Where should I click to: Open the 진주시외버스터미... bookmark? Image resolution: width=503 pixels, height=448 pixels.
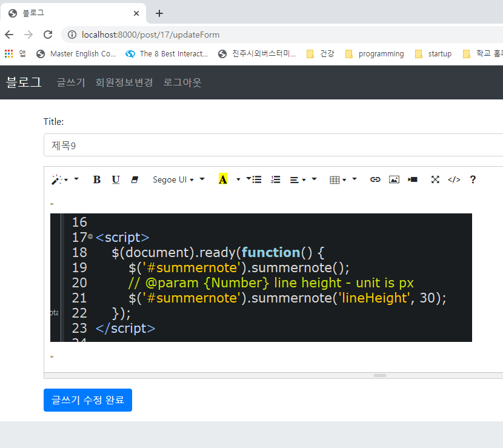tap(256, 53)
